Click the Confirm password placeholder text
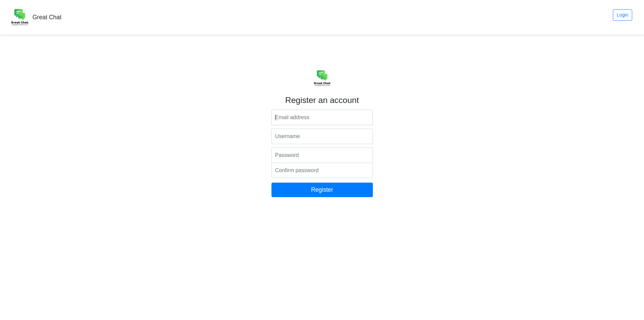644x320 pixels. pyautogui.click(x=296, y=170)
